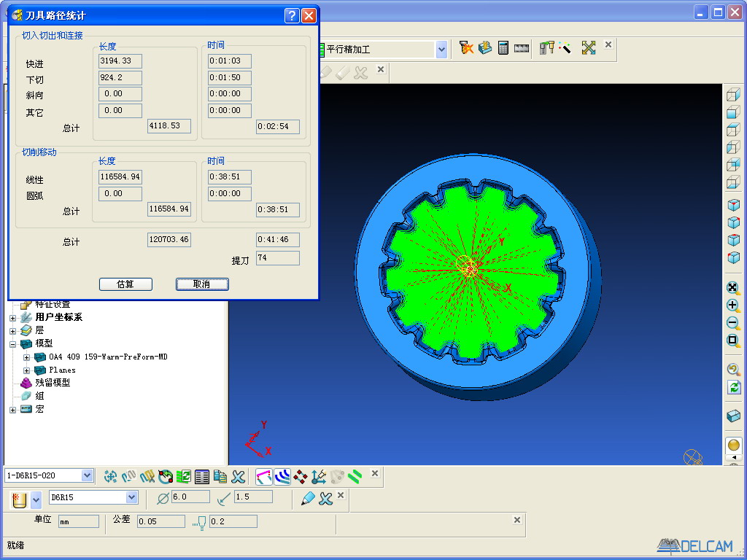Open the 平行精加工 strategy dropdown
The height and width of the screenshot is (560, 747).
point(441,49)
